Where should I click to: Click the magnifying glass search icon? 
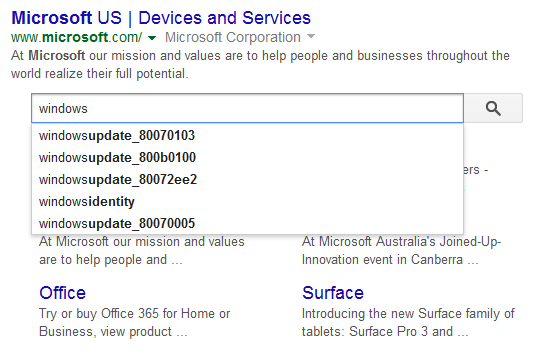coord(493,108)
